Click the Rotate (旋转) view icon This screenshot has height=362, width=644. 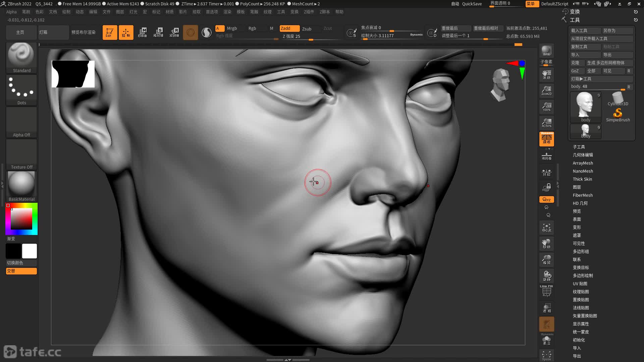point(546,276)
